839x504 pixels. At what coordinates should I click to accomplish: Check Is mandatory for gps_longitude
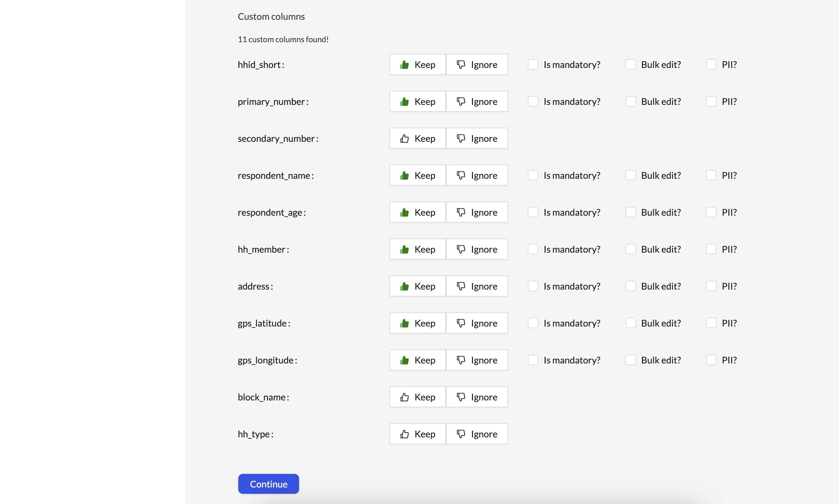pos(533,360)
